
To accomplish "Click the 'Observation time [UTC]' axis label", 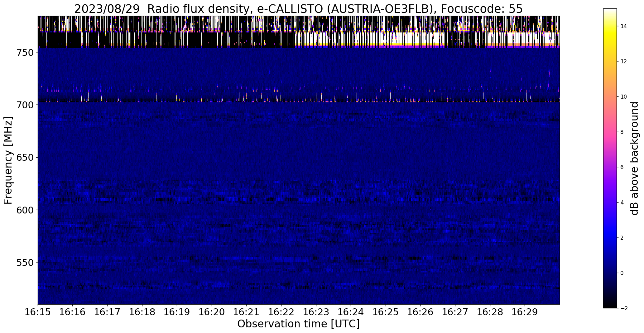I will point(298,324).
